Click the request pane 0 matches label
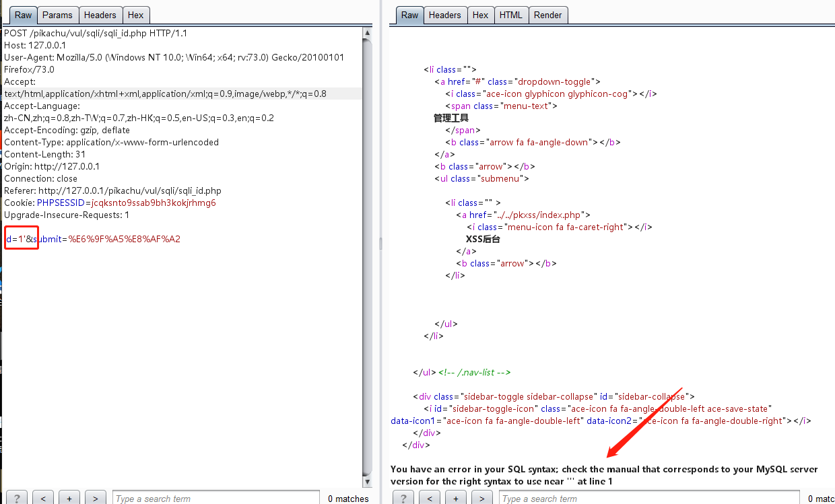The height and width of the screenshot is (504, 835). 348,499
